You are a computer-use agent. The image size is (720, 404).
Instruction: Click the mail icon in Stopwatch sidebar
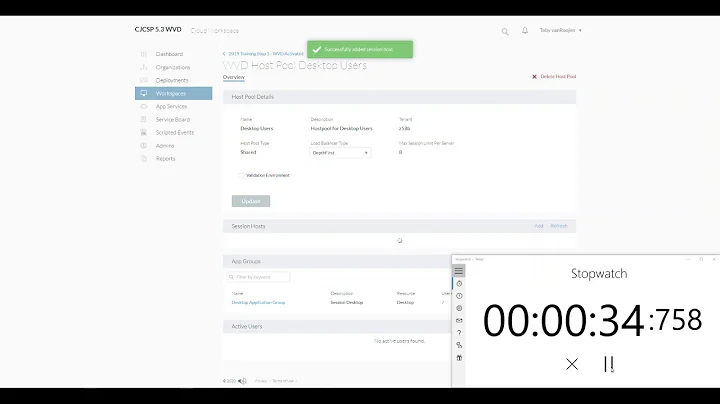459,320
